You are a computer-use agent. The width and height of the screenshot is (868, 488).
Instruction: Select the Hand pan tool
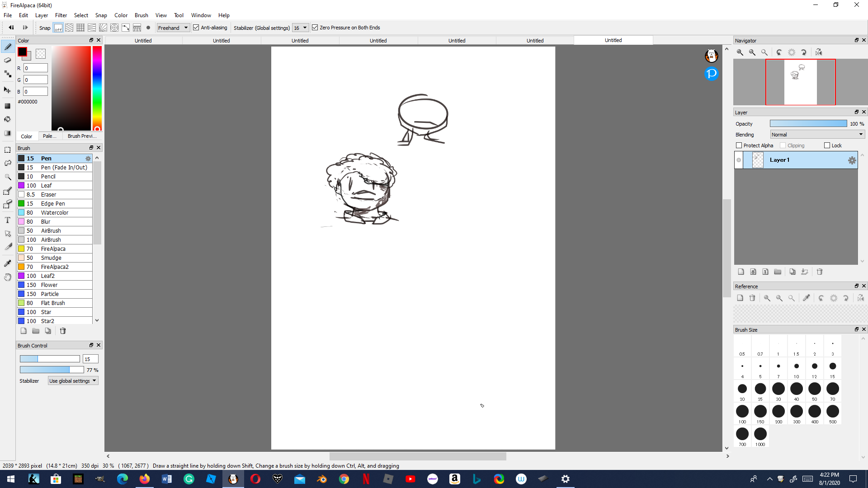[x=7, y=277]
